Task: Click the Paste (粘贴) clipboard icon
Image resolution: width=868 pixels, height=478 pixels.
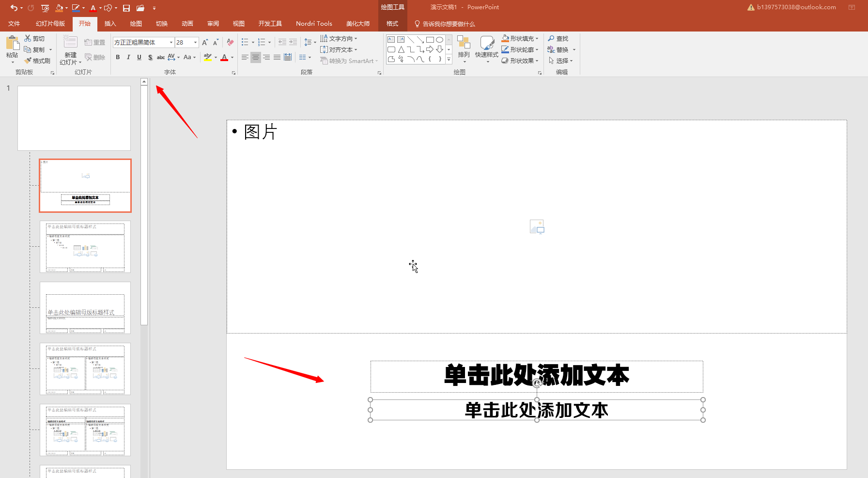Action: pyautogui.click(x=12, y=43)
